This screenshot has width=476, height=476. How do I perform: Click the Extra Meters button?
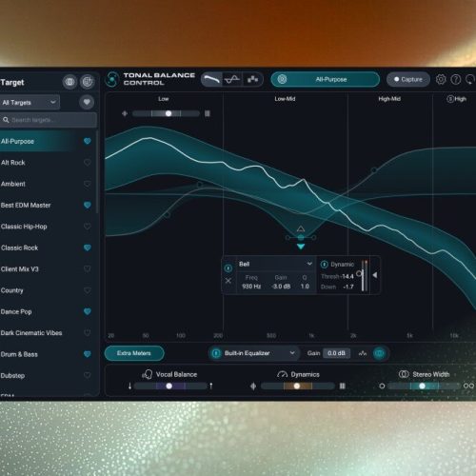134,353
